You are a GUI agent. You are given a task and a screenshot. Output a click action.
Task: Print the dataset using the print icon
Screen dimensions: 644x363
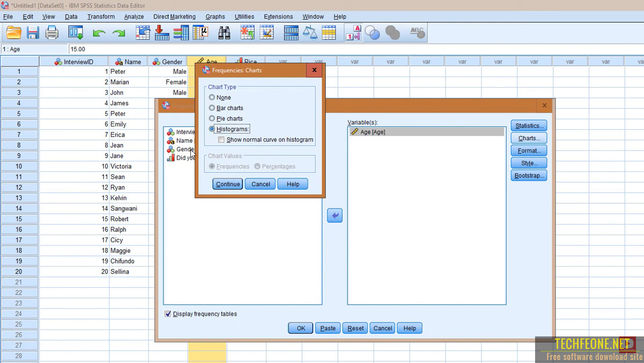pyautogui.click(x=52, y=33)
